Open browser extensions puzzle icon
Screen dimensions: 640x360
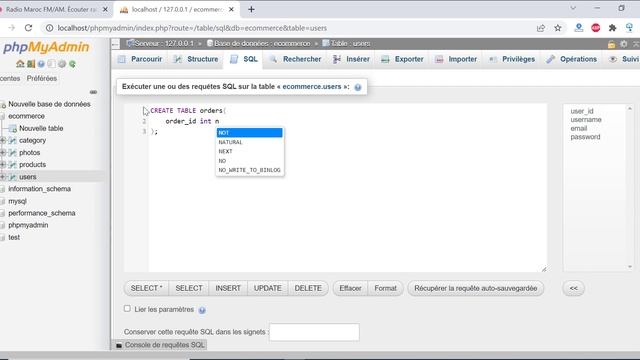pyautogui.click(x=612, y=28)
